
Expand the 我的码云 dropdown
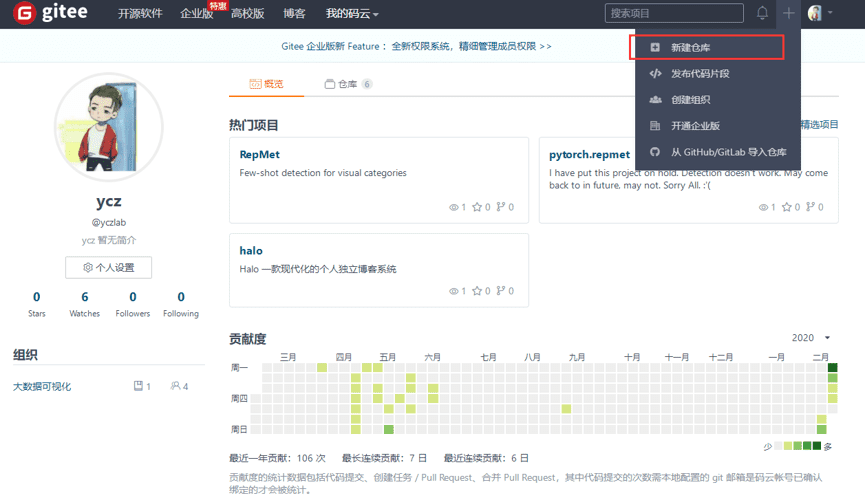(352, 13)
